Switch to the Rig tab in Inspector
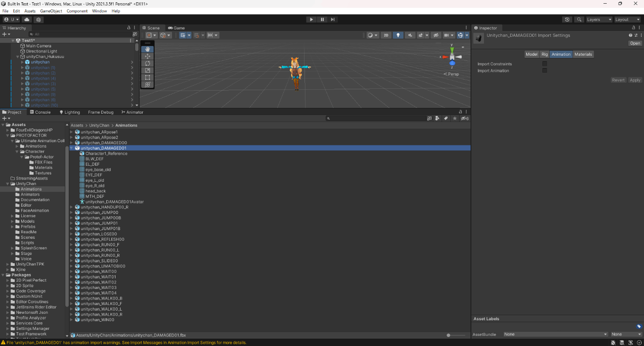Viewport: 644px width, 346px height. click(x=544, y=54)
